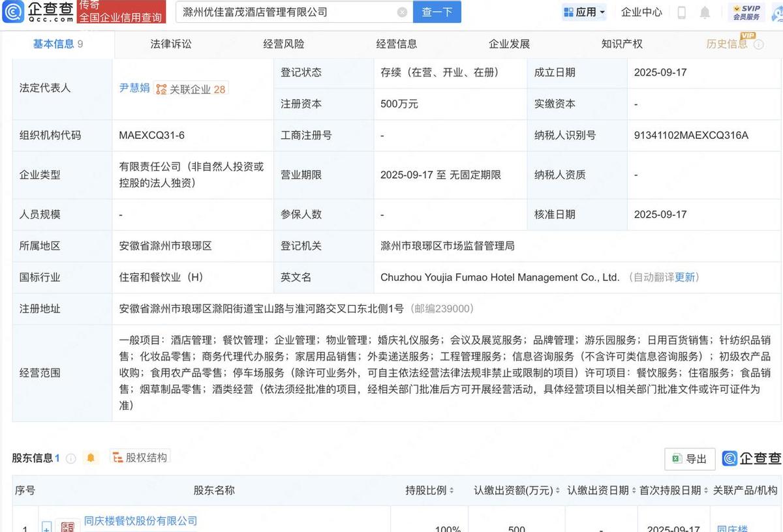Click registered capital 500万元
The image size is (783, 532).
(x=399, y=104)
